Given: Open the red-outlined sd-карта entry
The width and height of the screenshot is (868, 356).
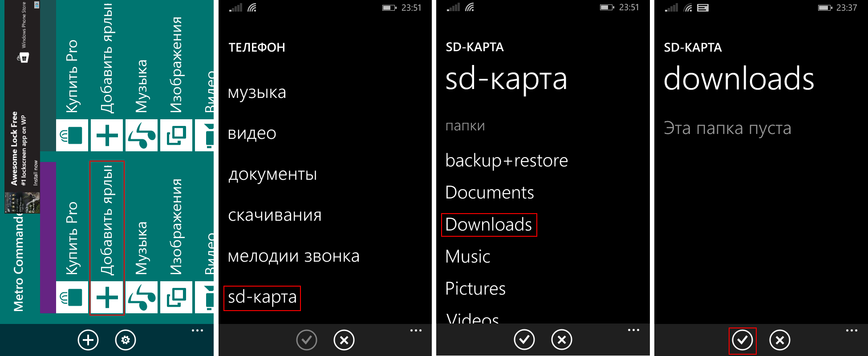Looking at the screenshot, I should click(x=262, y=297).
